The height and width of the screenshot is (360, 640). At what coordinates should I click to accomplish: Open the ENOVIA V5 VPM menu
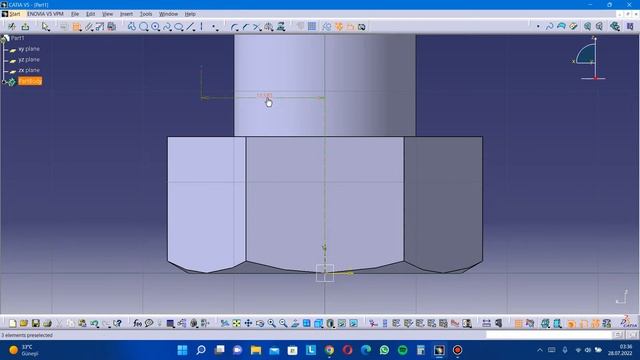point(45,14)
